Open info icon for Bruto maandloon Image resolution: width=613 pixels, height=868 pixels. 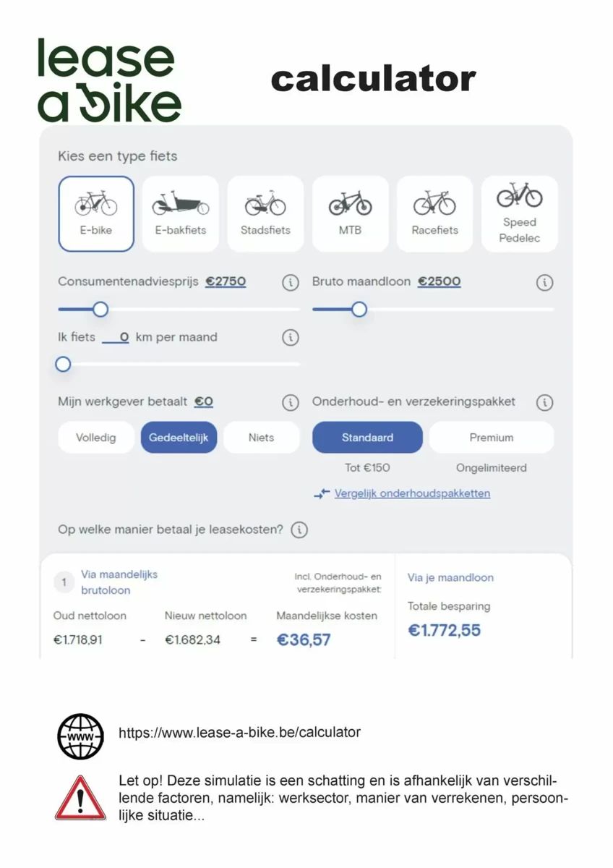[545, 283]
